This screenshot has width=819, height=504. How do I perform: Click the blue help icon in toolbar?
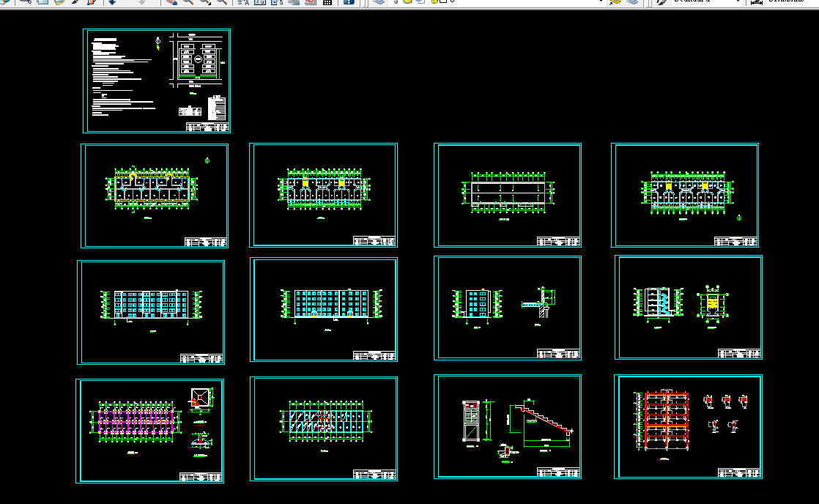click(349, 2)
